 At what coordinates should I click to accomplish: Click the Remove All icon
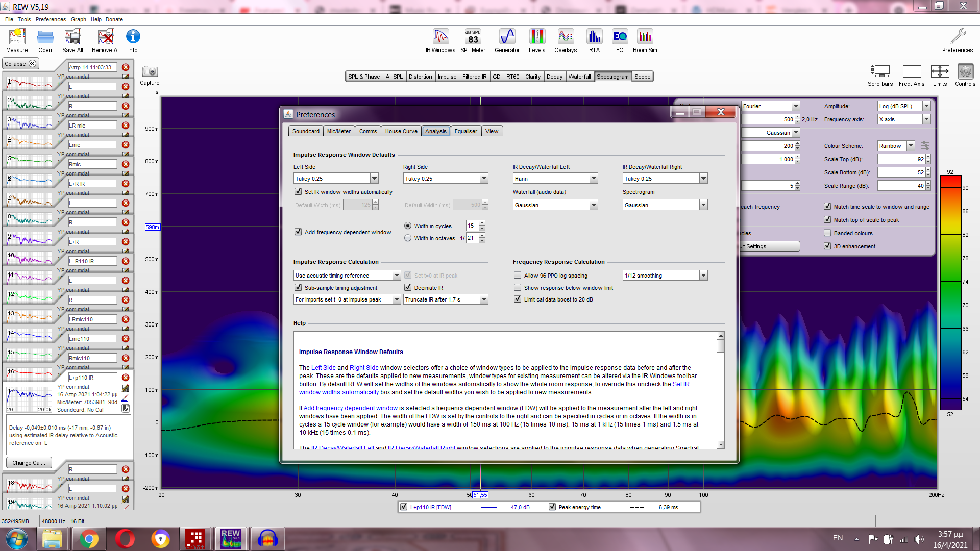click(x=106, y=40)
